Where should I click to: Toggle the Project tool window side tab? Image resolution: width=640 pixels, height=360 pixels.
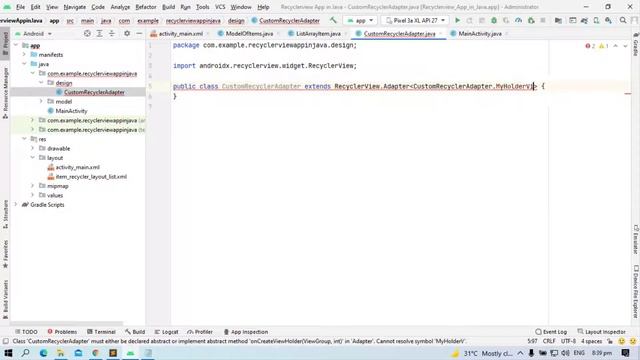pos(5,43)
